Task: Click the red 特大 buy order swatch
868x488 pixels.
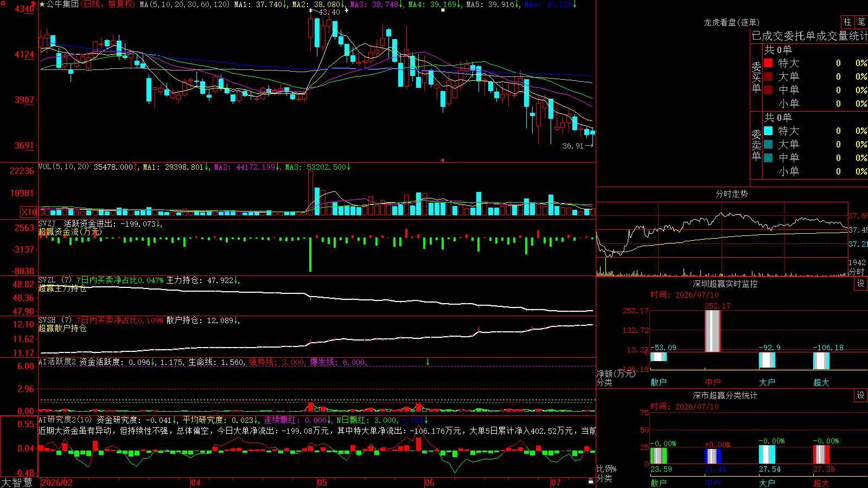Action: [x=768, y=63]
